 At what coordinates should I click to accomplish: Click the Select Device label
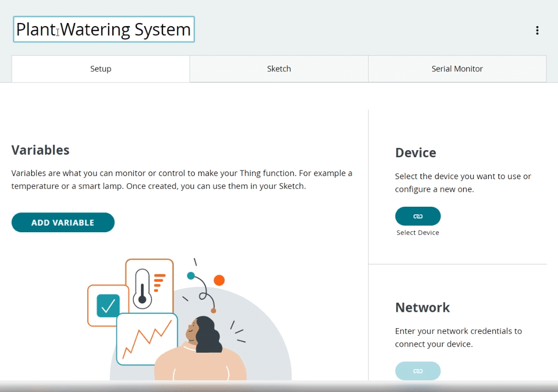[418, 233]
